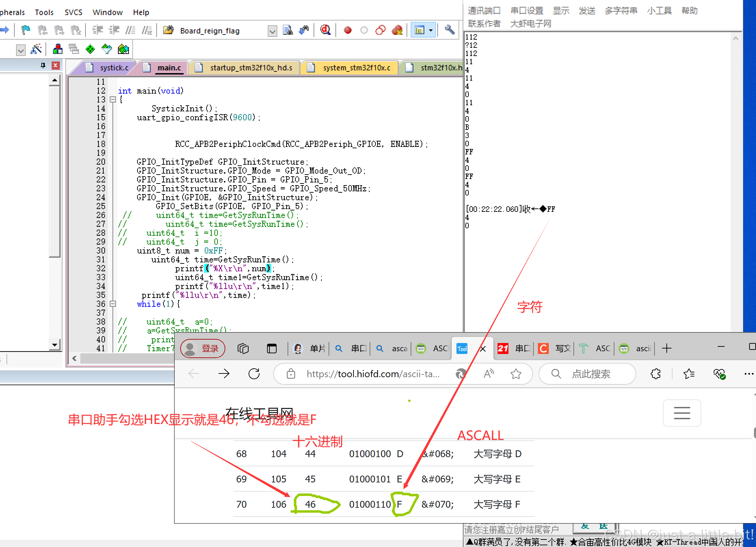Comment the selection using the comment icon
This screenshot has height=547, width=756.
coord(130,30)
